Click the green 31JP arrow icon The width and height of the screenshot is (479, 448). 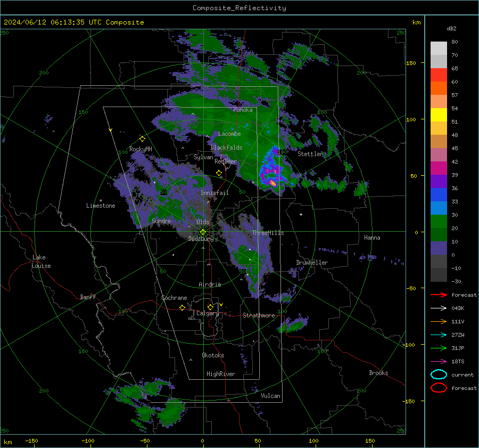tap(439, 348)
